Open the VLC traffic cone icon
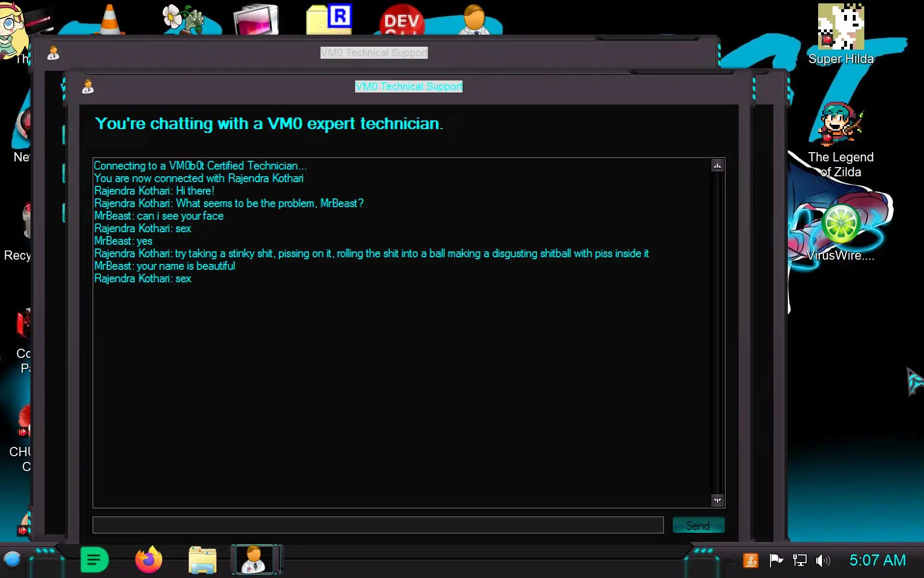 click(109, 20)
